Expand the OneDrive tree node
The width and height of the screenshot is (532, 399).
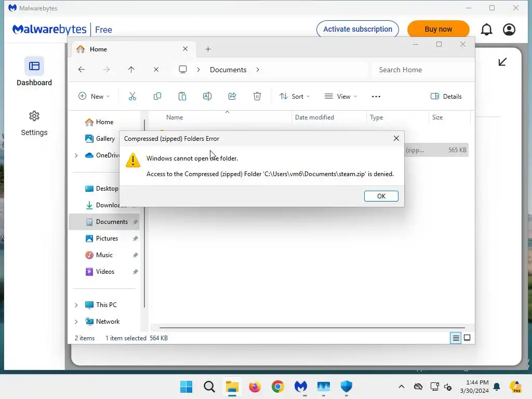point(76,155)
